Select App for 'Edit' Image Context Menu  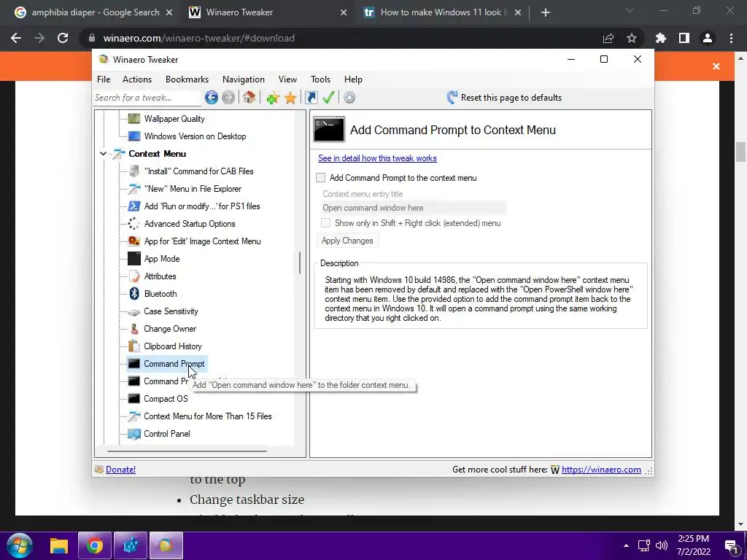click(x=202, y=241)
